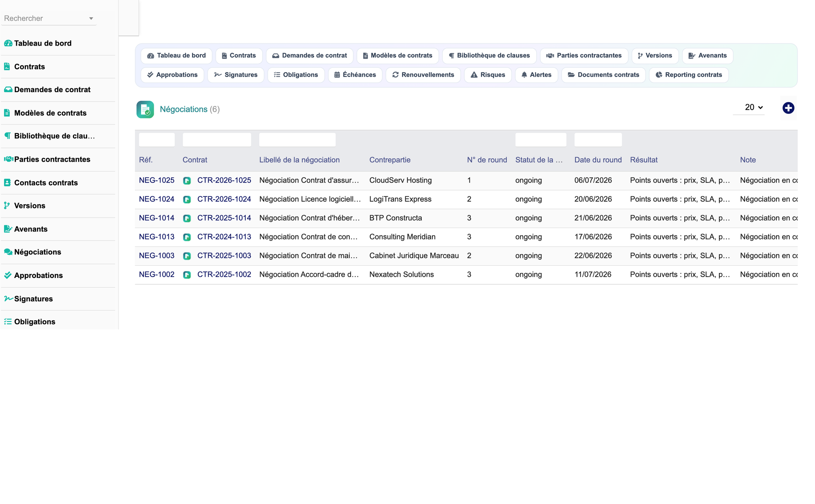Open Demandes de contrat top tab
Viewport: 815px width, 504px height.
pos(309,56)
